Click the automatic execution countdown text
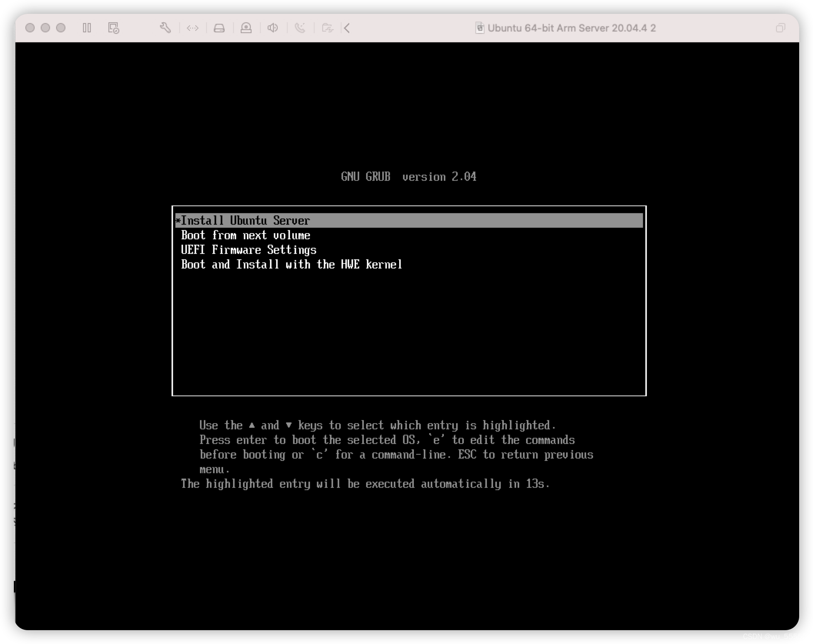The image size is (813, 644). tap(365, 484)
